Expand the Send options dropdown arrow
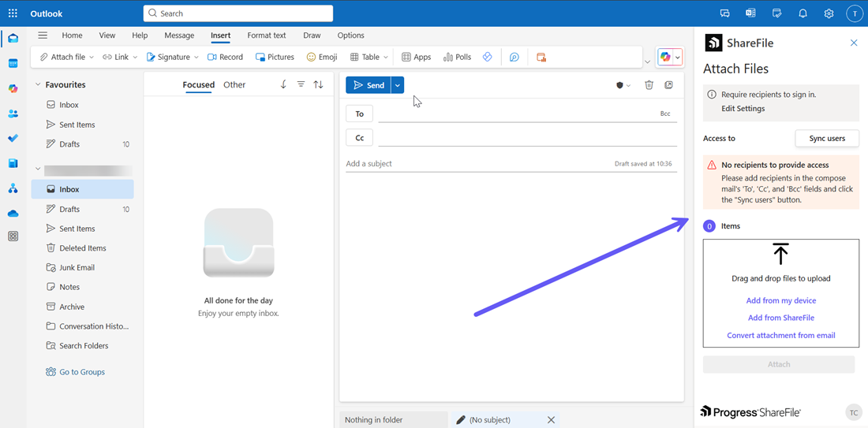 398,85
